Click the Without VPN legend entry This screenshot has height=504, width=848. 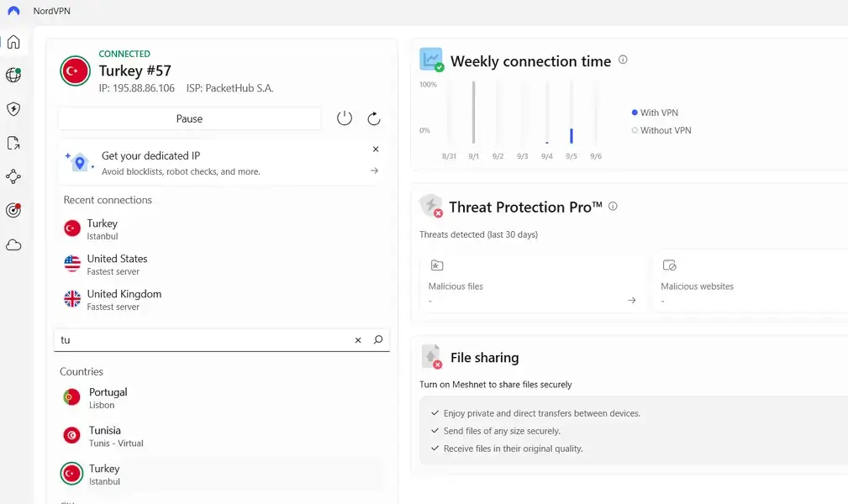click(661, 130)
